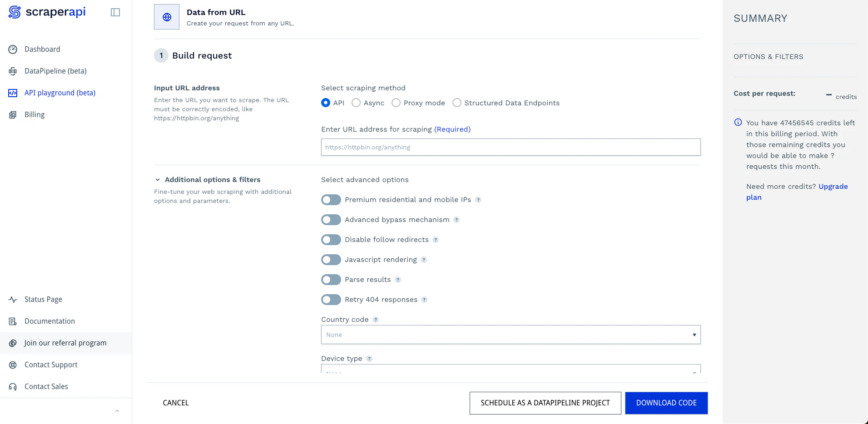This screenshot has width=868, height=424.
Task: Open the Status Page
Action: coord(43,299)
